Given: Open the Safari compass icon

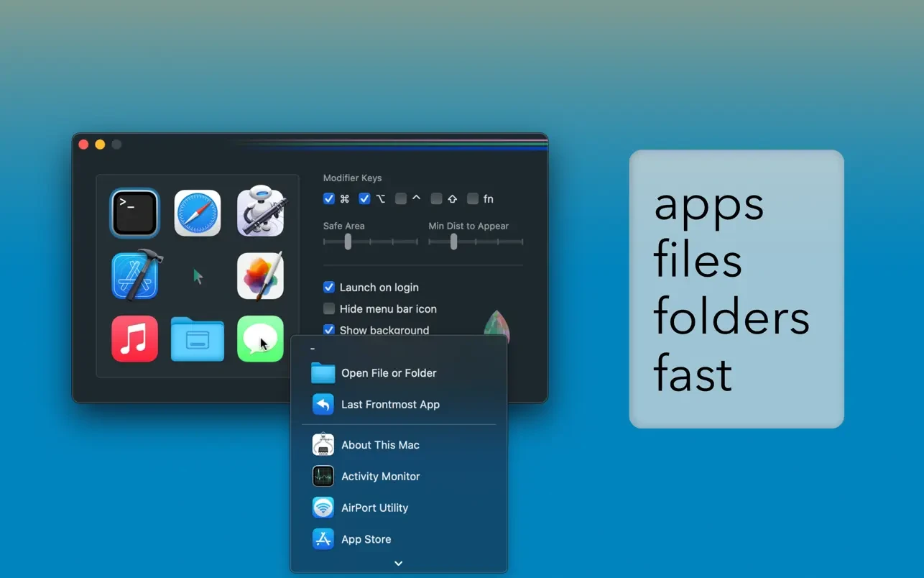Looking at the screenshot, I should (198, 214).
